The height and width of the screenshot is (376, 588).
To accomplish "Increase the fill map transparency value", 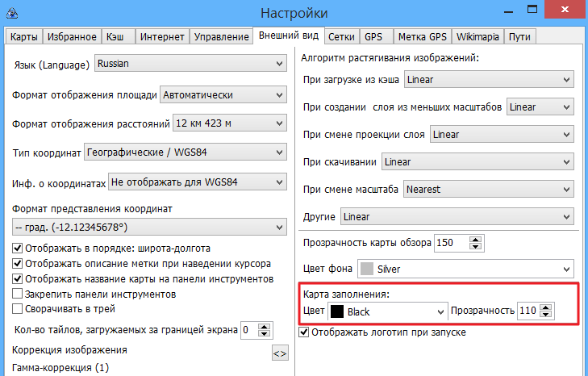I will click(548, 307).
